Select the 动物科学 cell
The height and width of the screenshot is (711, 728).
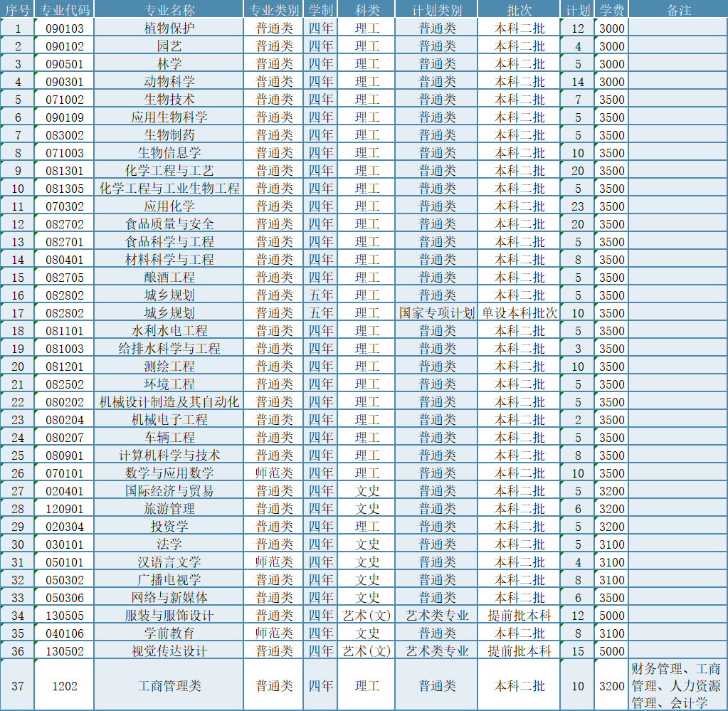[169, 81]
